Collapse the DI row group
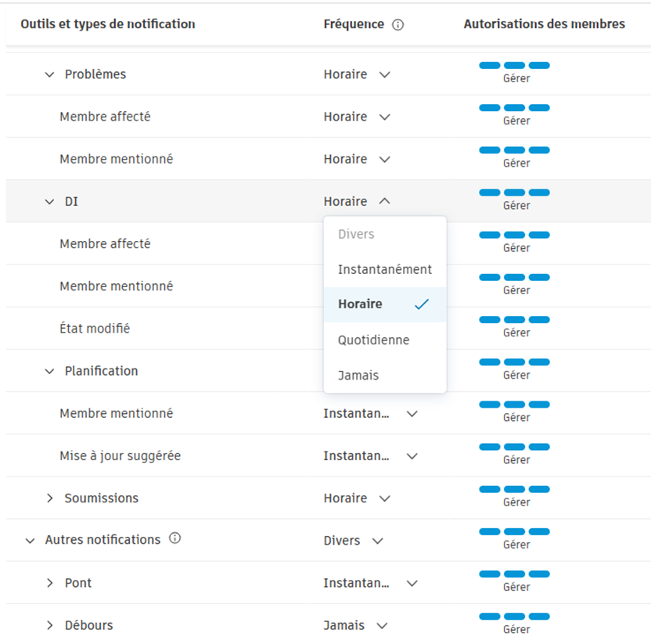This screenshot has width=651, height=644. point(50,201)
